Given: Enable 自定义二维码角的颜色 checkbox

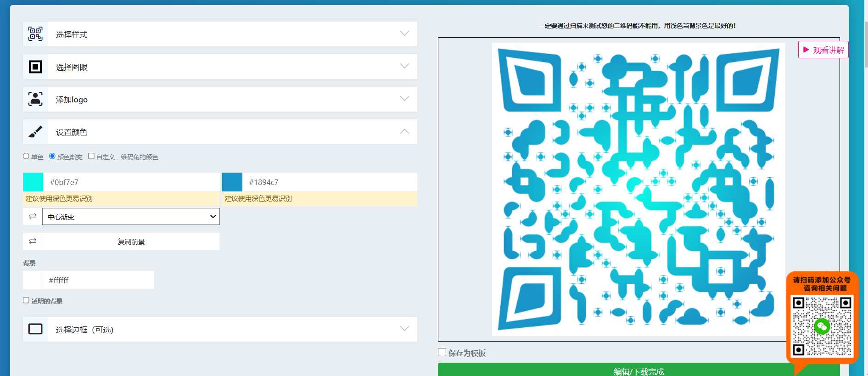Looking at the screenshot, I should [x=91, y=156].
